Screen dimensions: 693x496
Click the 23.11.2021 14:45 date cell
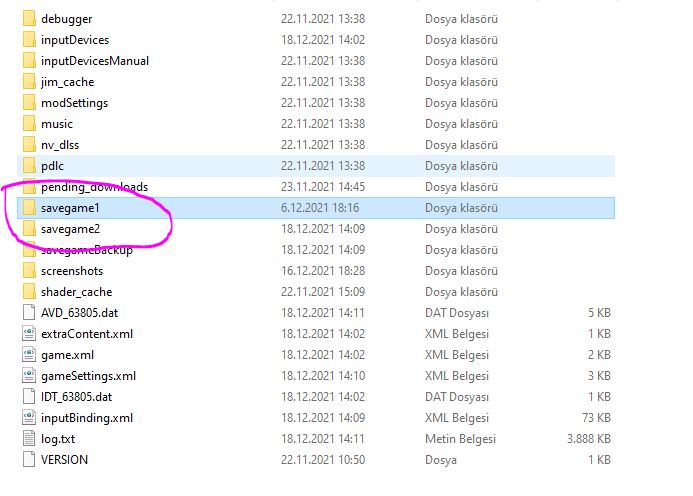[323, 187]
